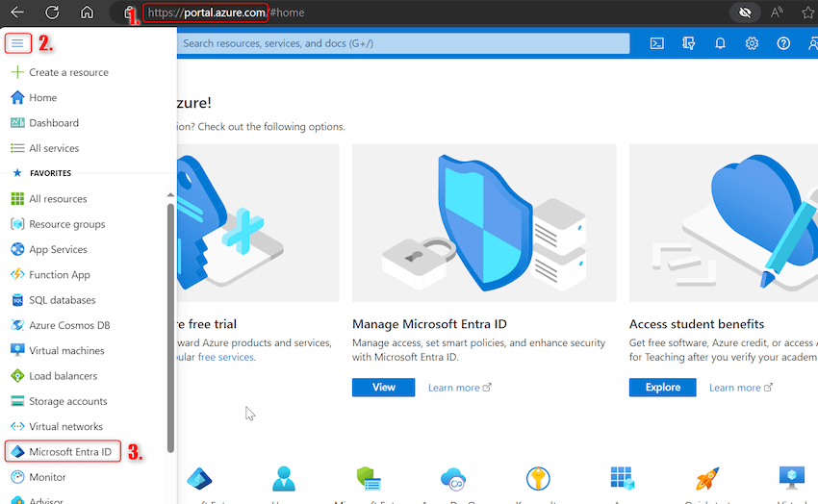This screenshot has height=504, width=818.
Task: Click the SQL databases icon
Action: click(17, 300)
